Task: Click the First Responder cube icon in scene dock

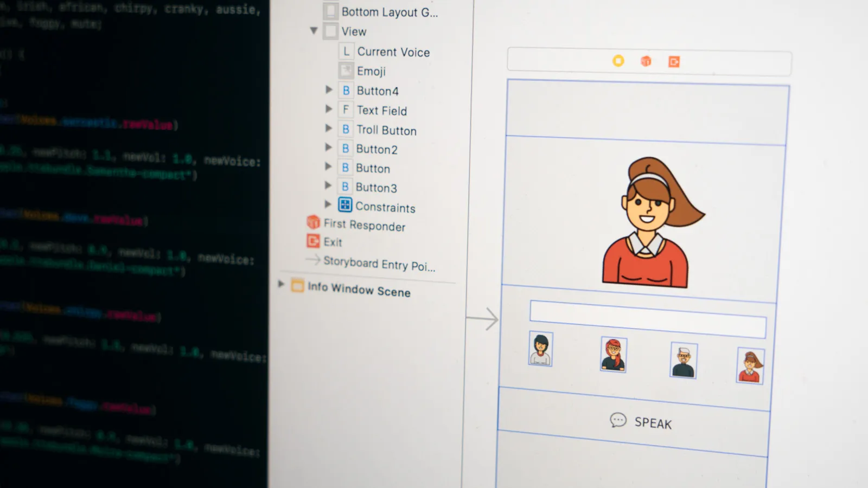Action: click(646, 61)
